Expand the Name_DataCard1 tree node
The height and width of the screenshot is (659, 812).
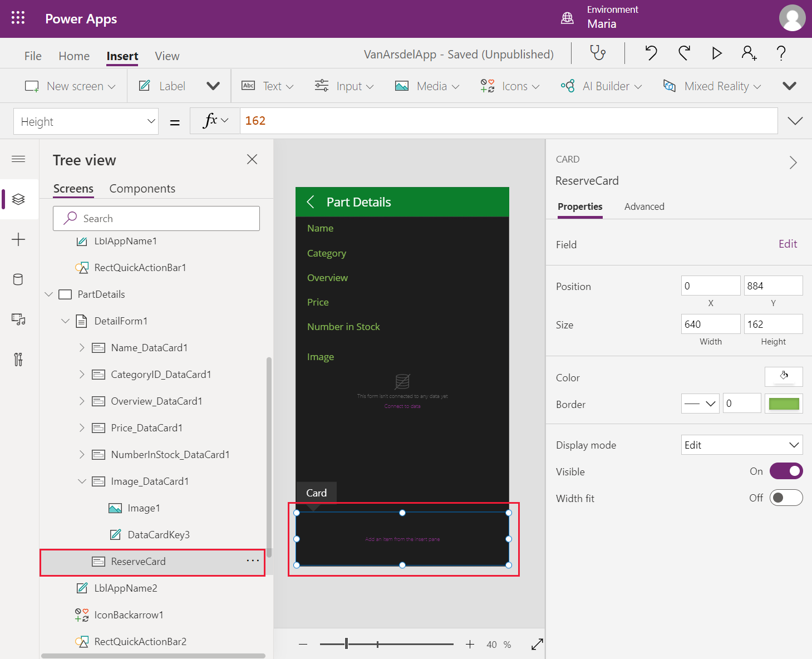pos(82,348)
